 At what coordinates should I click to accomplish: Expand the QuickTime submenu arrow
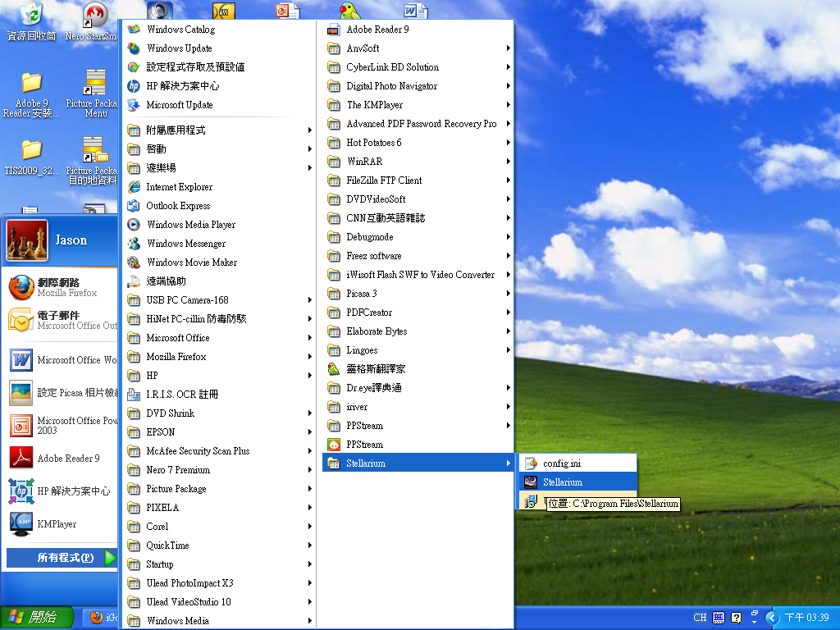pyautogui.click(x=309, y=546)
